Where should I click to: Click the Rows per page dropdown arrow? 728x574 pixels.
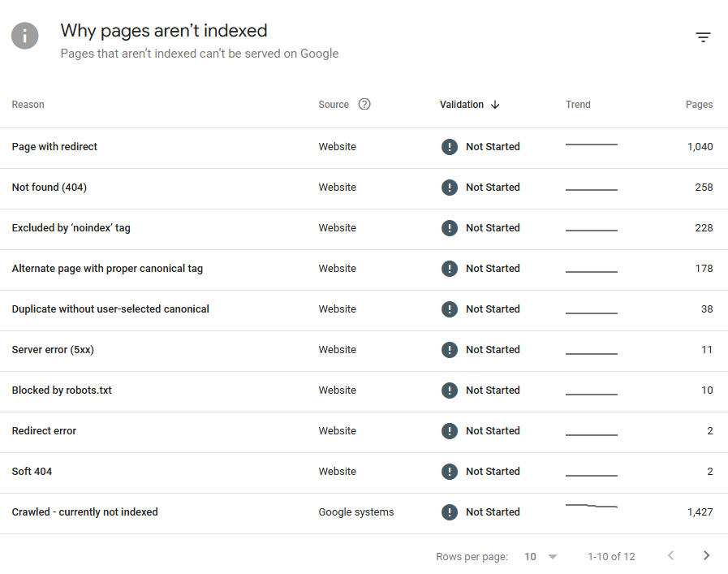553,556
